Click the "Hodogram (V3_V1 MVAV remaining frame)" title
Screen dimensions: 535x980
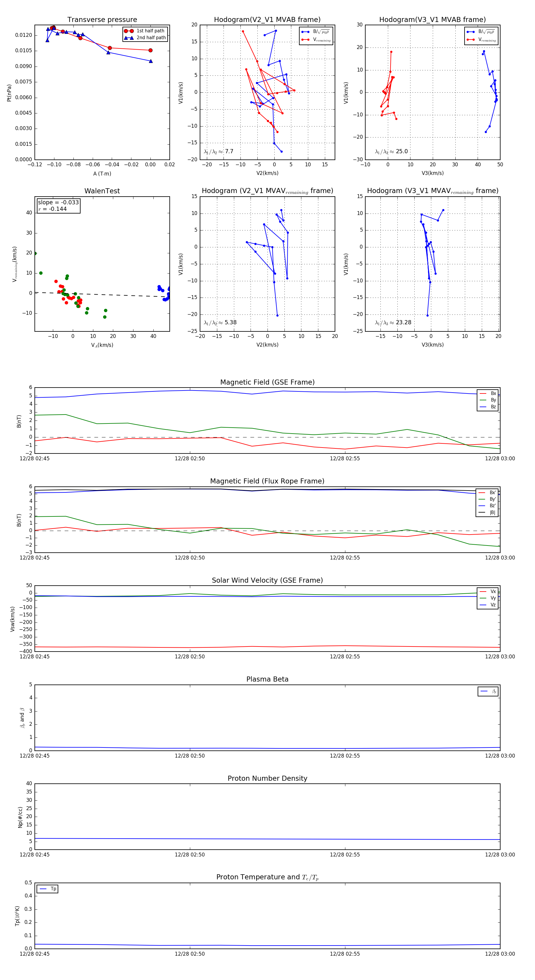(x=432, y=191)
